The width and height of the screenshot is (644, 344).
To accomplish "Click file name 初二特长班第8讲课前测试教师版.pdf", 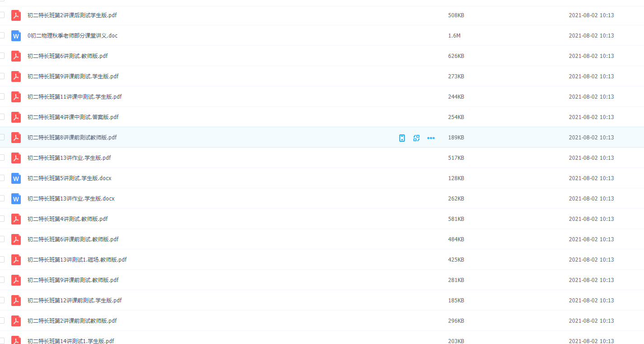I will coord(72,138).
